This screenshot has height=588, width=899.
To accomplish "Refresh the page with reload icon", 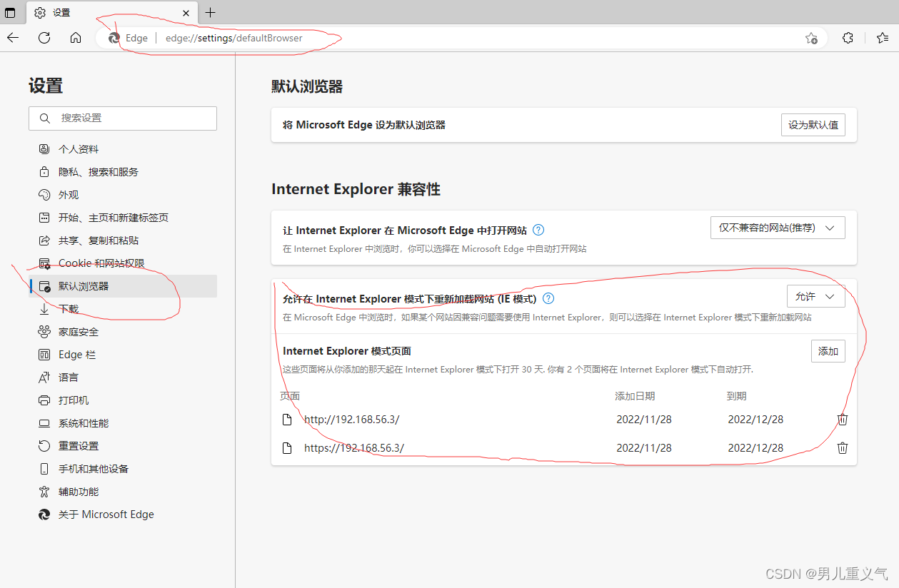I will [x=44, y=38].
